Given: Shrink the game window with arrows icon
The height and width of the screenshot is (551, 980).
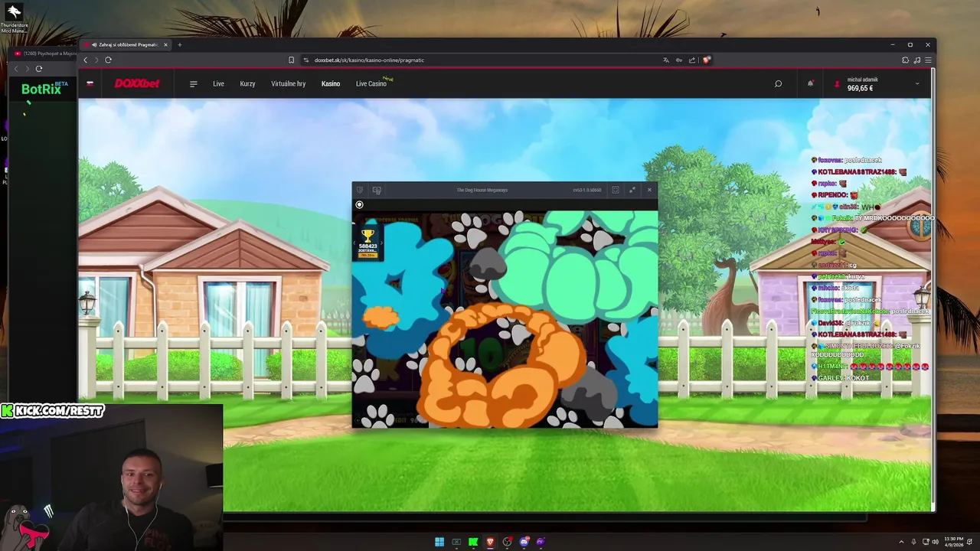Looking at the screenshot, I should (632, 190).
